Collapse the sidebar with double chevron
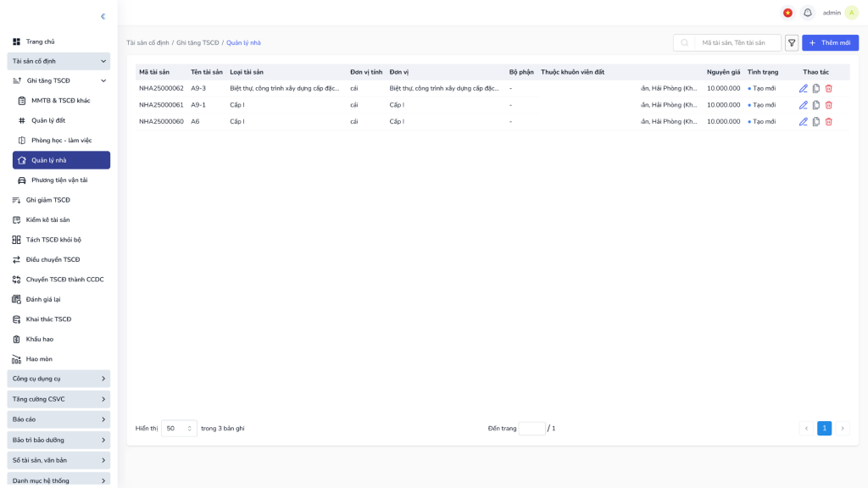Image resolution: width=868 pixels, height=488 pixels. [x=103, y=16]
